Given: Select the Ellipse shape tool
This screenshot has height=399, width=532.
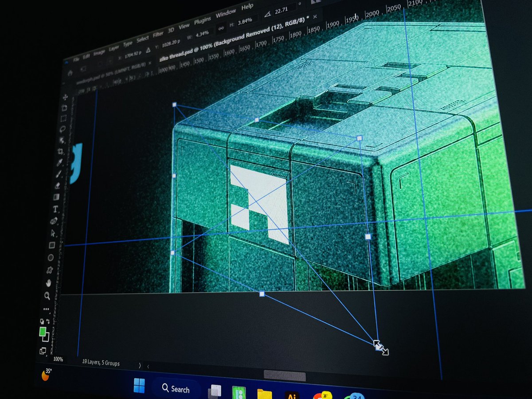Looking at the screenshot, I should (x=51, y=257).
